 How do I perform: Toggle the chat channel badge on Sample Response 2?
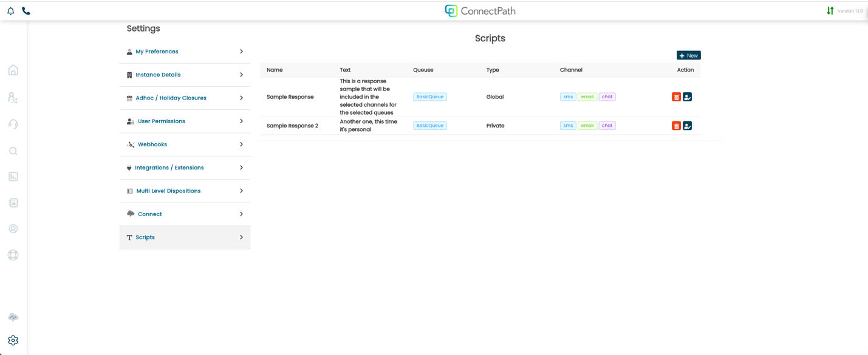point(607,125)
